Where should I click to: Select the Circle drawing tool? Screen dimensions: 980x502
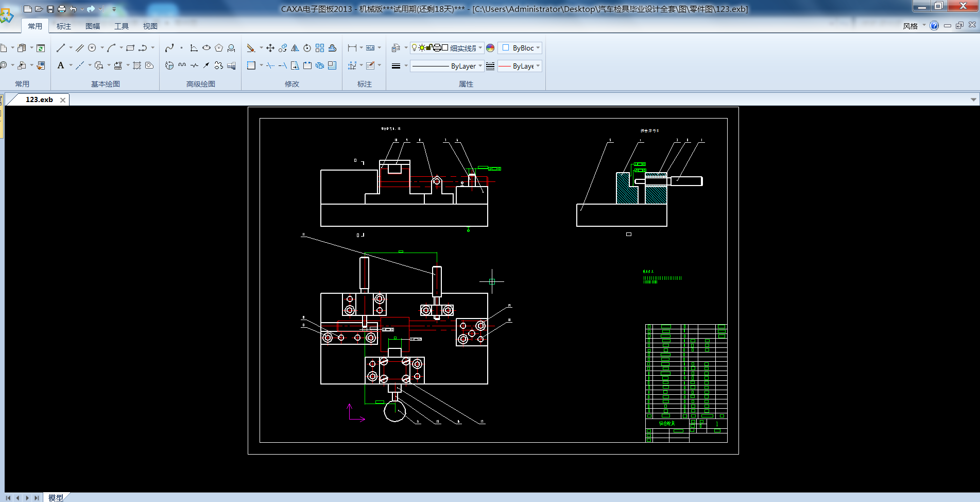pyautogui.click(x=92, y=48)
